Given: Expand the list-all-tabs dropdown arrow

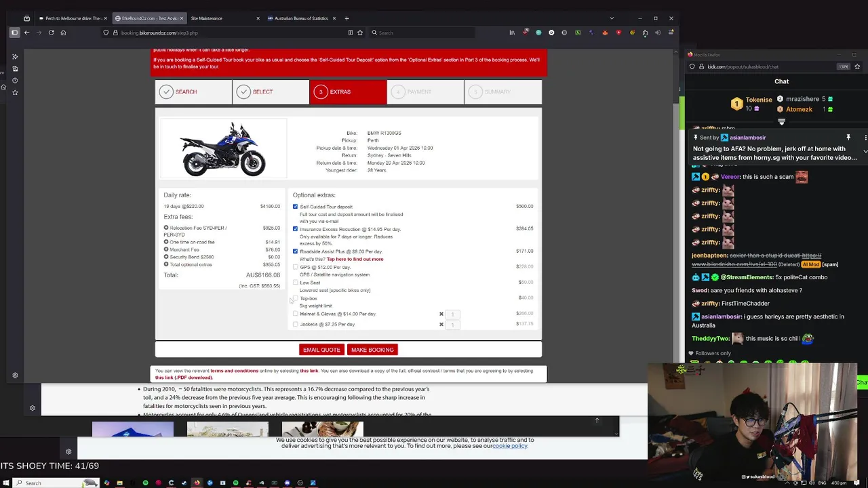Looking at the screenshot, I should pos(612,18).
